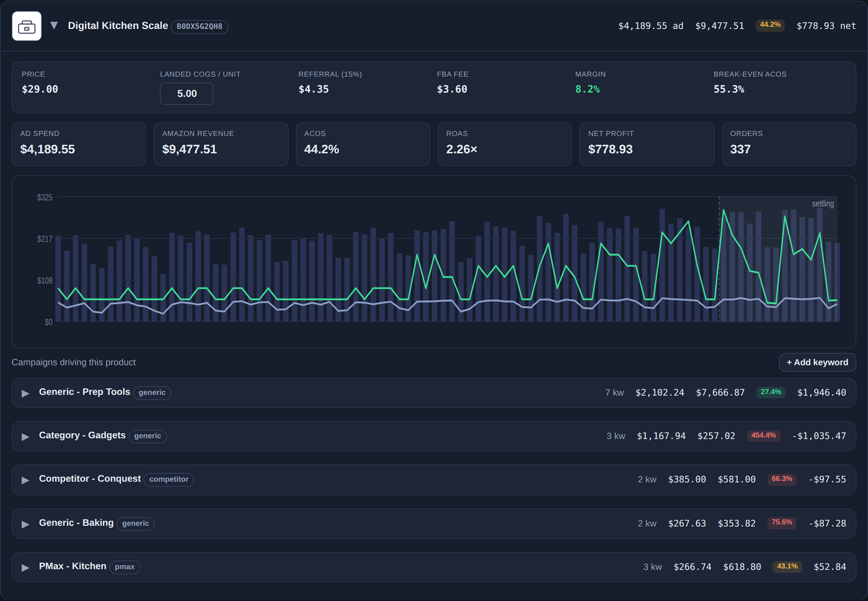This screenshot has width=868, height=601.
Task: Click the $2,102.24 spend on Prep Tools
Action: [660, 393]
